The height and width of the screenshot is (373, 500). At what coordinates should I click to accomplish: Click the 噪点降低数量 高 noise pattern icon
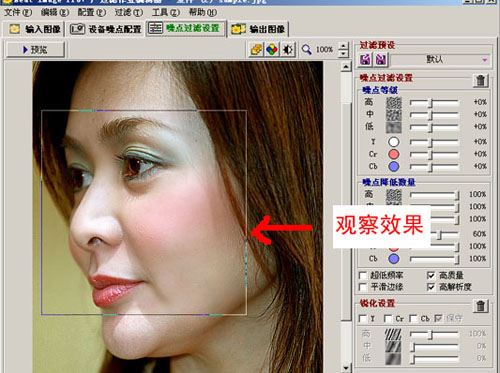tap(394, 195)
